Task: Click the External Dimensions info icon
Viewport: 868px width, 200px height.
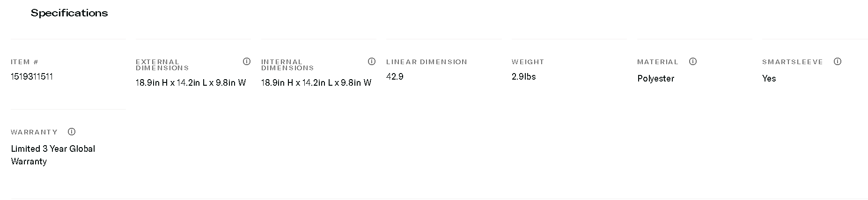Action: click(x=247, y=61)
